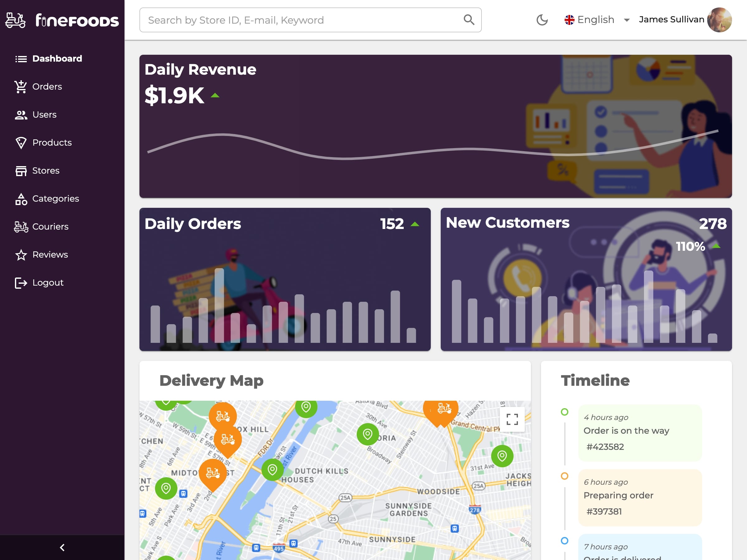
Task: Click James Sullivan's avatar photo
Action: pyautogui.click(x=719, y=20)
